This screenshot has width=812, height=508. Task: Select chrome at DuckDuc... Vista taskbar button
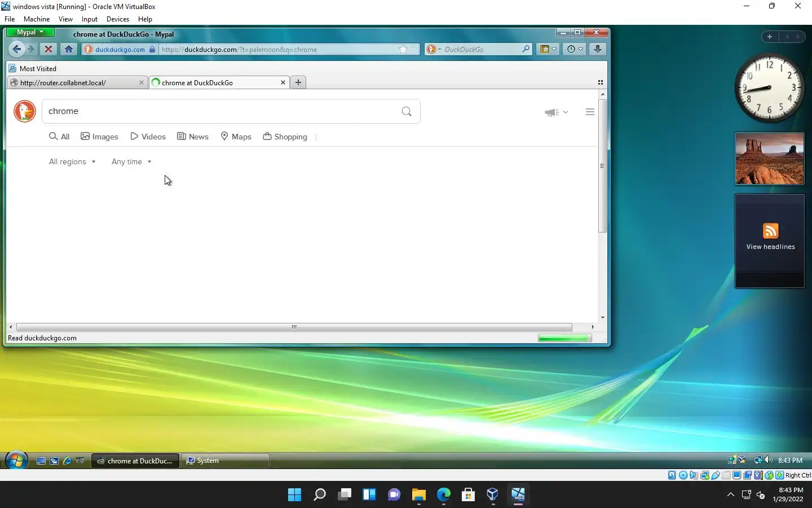(x=135, y=461)
